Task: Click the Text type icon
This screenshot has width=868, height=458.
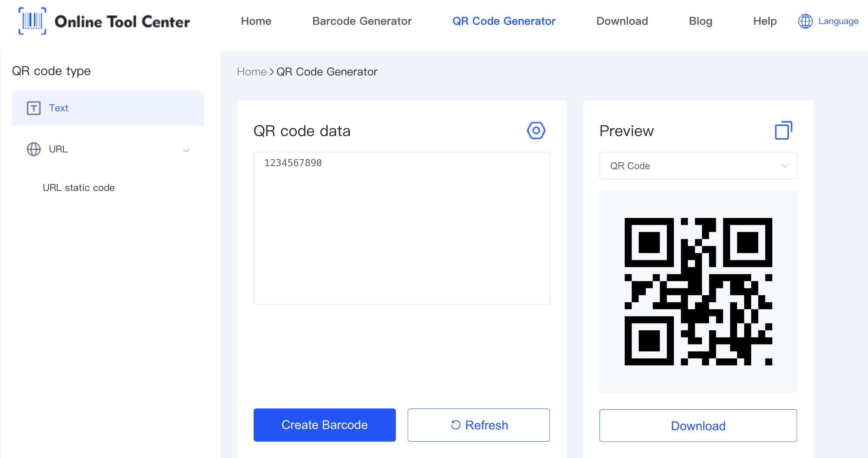Action: point(33,108)
